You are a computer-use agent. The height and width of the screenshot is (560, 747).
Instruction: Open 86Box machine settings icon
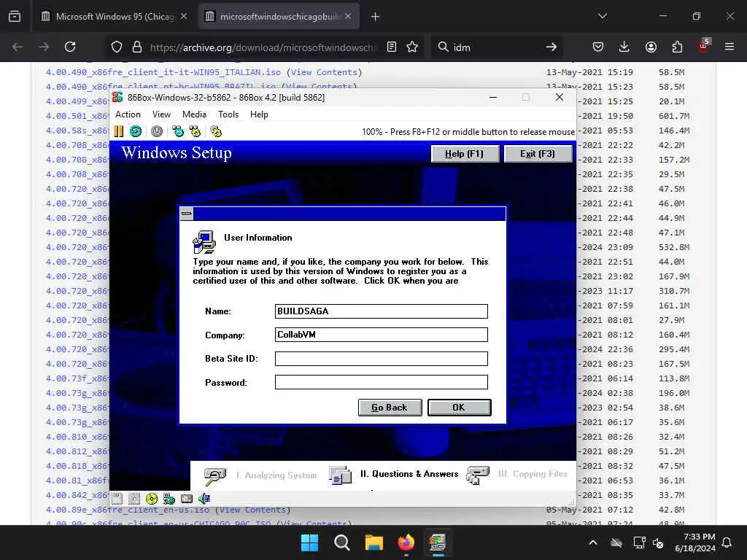(x=216, y=131)
